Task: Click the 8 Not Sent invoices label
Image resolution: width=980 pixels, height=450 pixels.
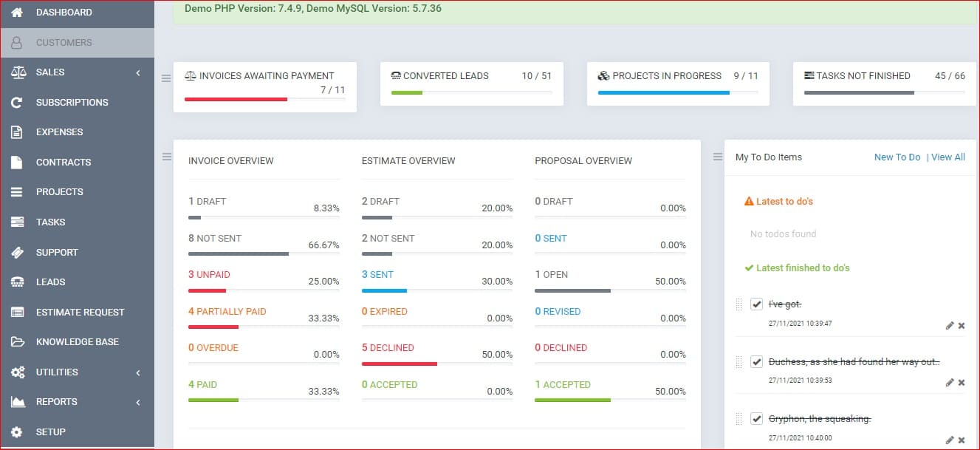Action: [x=215, y=239]
